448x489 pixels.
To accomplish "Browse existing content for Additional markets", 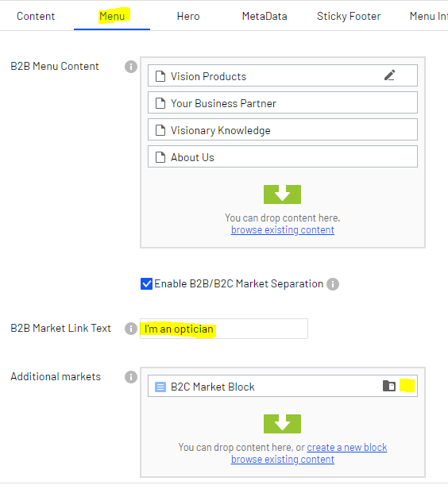I will (x=283, y=460).
